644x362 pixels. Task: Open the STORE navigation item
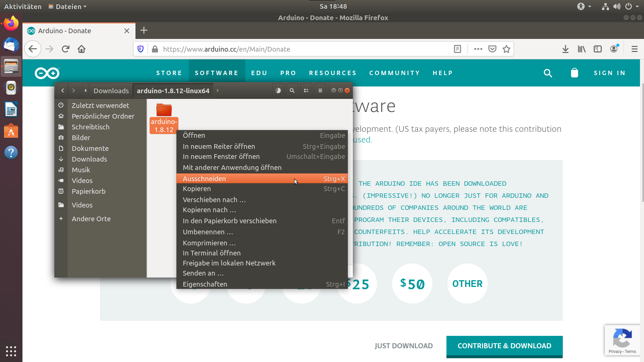tap(169, 73)
